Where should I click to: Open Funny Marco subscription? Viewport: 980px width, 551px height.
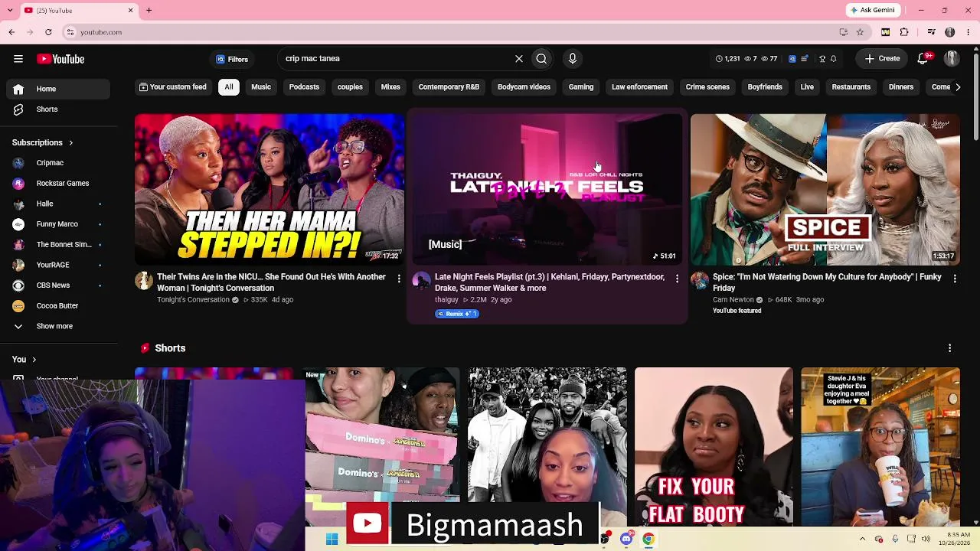coord(58,224)
